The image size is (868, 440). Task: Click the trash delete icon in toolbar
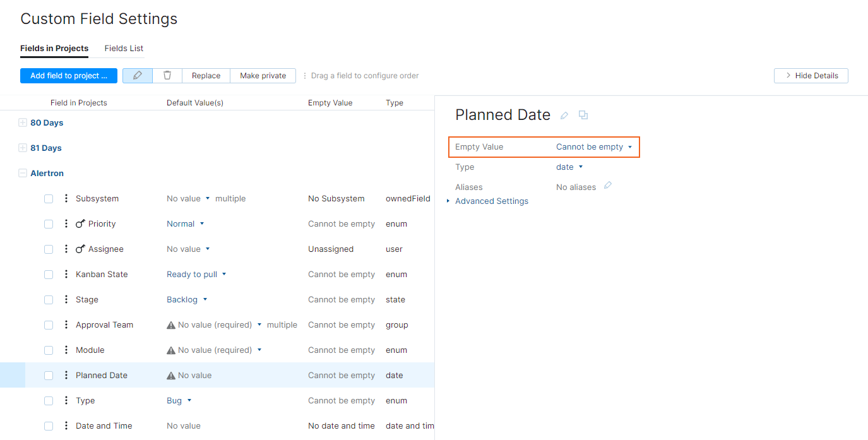coord(167,76)
